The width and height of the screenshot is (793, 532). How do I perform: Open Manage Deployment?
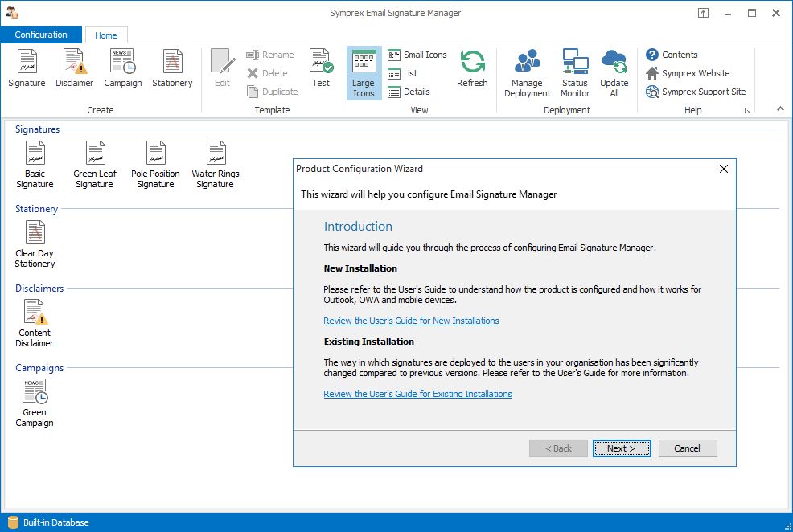click(x=528, y=73)
